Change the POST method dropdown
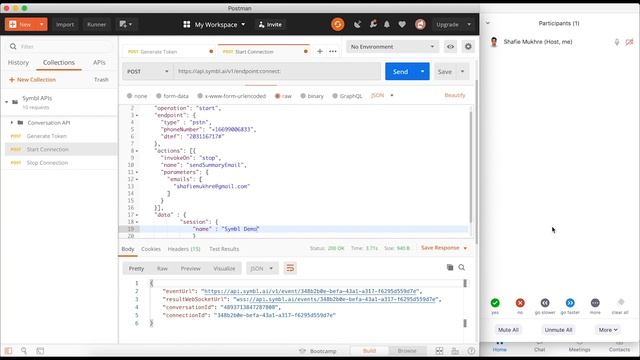This screenshot has width=640, height=360. 147,71
